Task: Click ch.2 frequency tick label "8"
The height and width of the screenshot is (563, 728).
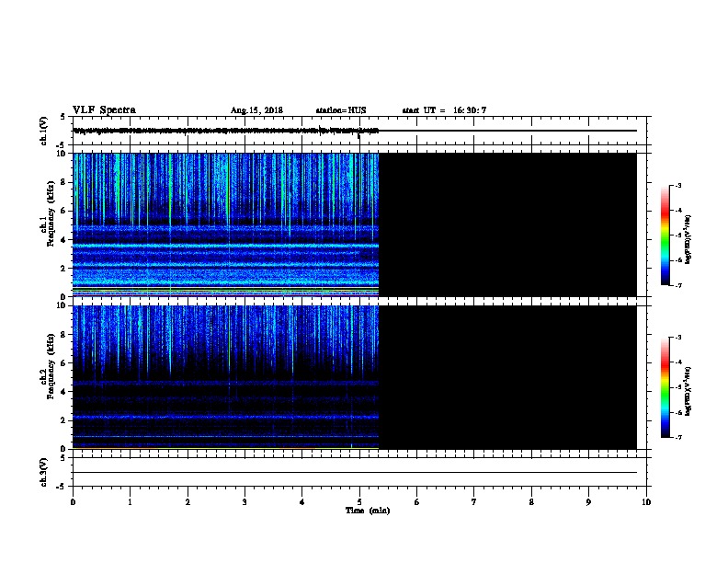Action: (63, 334)
